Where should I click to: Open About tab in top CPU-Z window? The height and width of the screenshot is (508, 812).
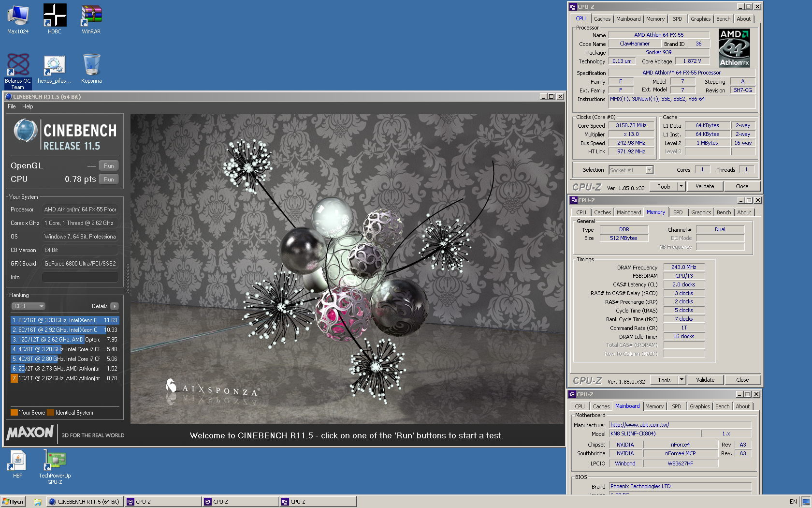pyautogui.click(x=744, y=19)
